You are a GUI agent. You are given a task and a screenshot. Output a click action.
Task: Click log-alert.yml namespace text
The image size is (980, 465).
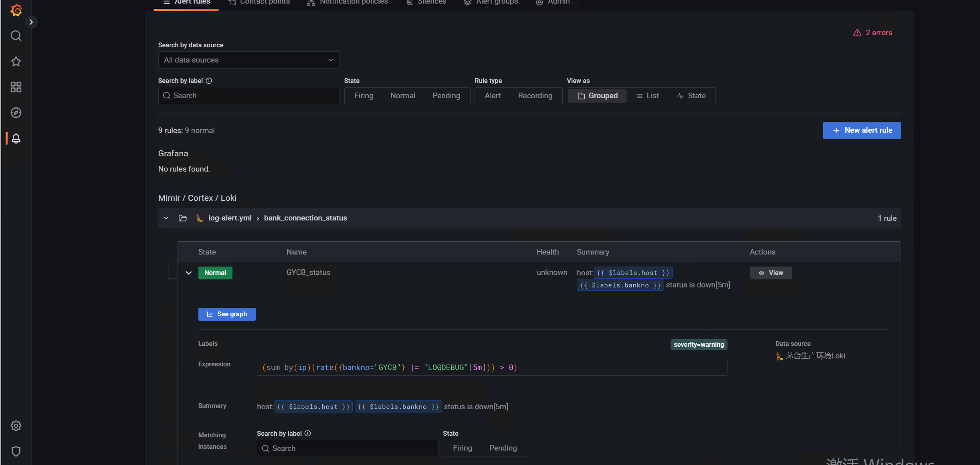tap(230, 218)
